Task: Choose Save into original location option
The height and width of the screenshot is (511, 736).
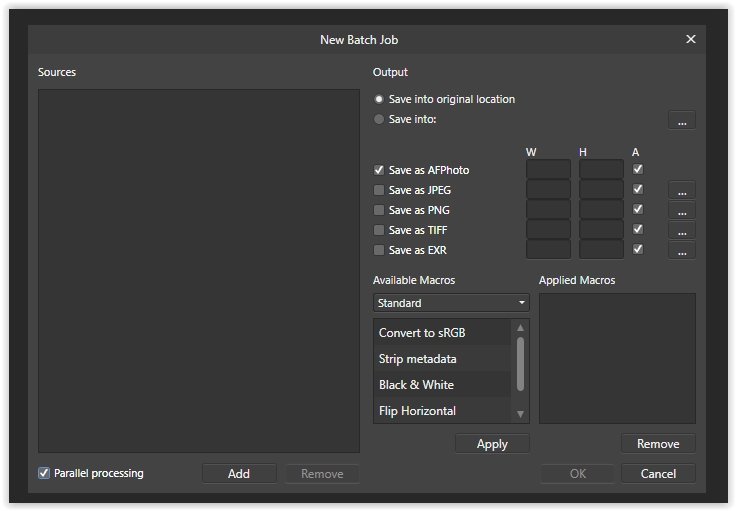Action: pyautogui.click(x=379, y=99)
